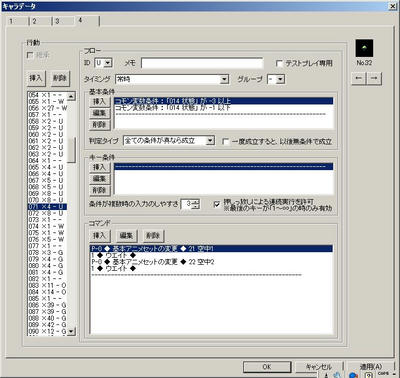Switch to tab 2

click(x=40, y=21)
